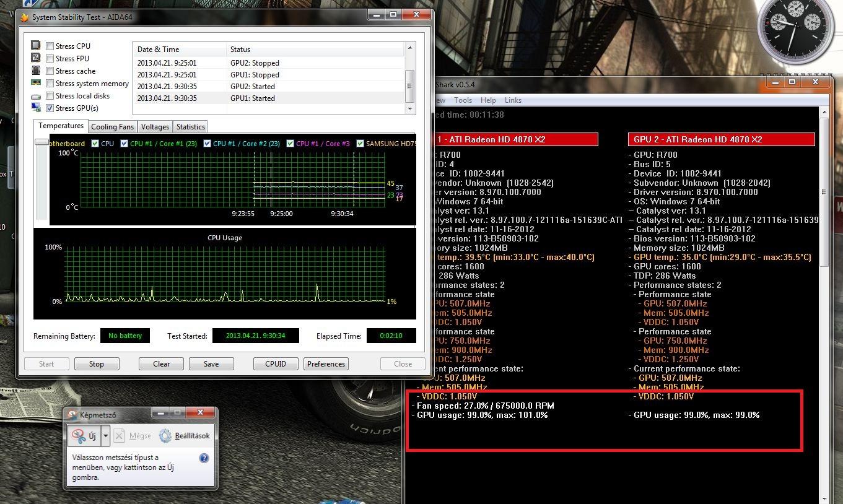Toggle the CPU #1 / Core #1 legend checkbox
The height and width of the screenshot is (504, 843).
pos(124,143)
